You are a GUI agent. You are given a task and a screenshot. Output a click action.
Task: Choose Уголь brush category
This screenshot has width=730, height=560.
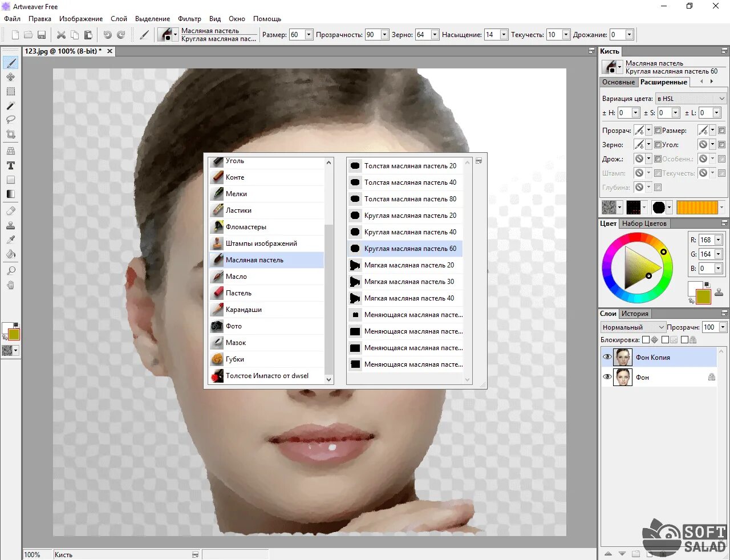pos(266,161)
